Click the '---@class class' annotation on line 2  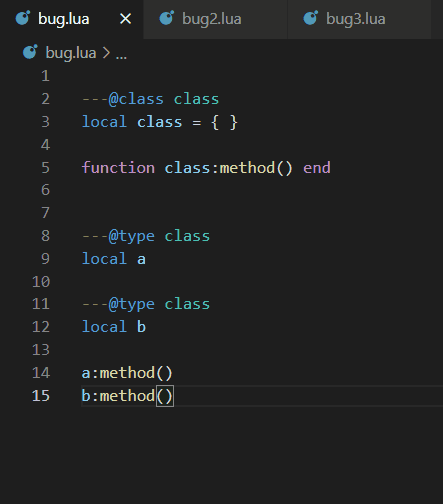pos(150,99)
